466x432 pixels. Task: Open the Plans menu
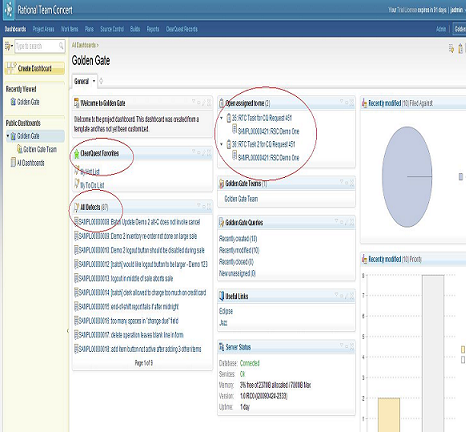[89, 29]
